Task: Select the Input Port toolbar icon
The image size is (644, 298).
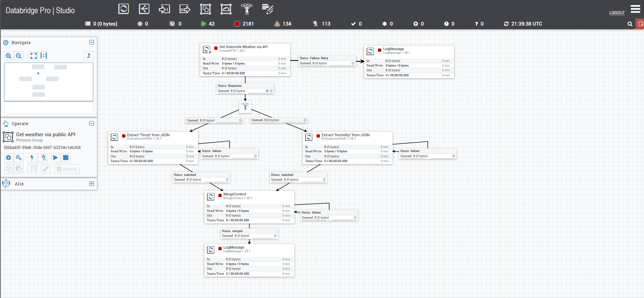Action: [164, 9]
